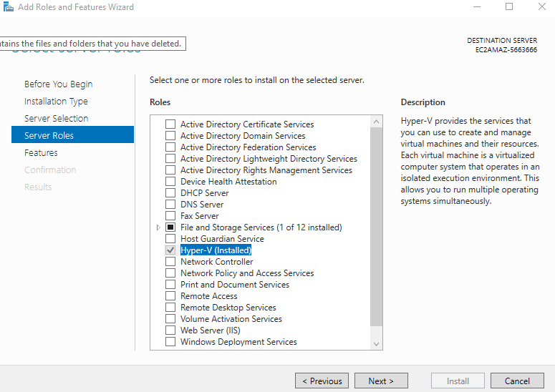The image size is (555, 392).
Task: Check Active Directory Certificate Services role
Action: (170, 124)
